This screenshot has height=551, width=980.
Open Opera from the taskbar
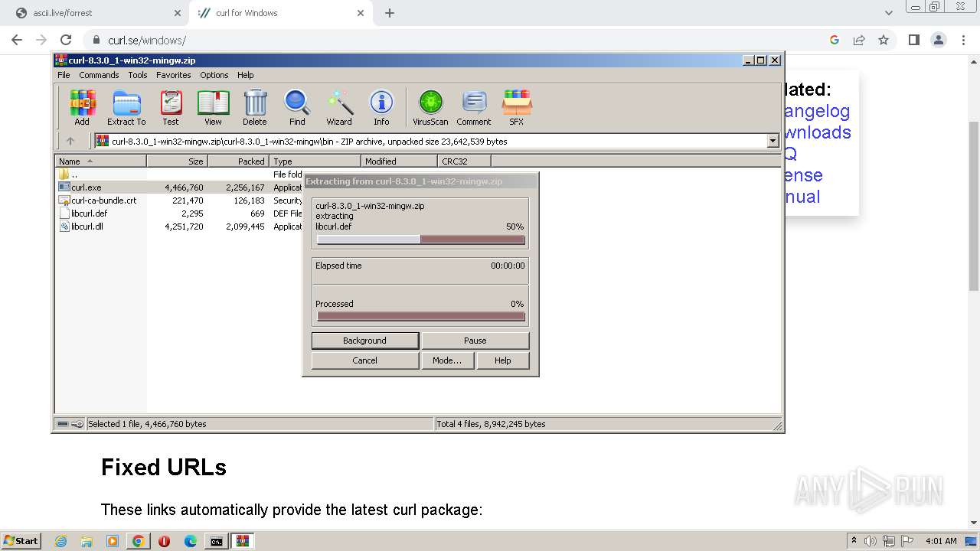[x=164, y=541]
